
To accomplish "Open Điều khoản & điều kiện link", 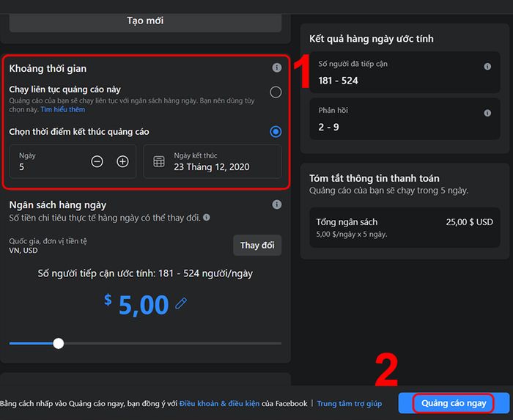I will (219, 403).
